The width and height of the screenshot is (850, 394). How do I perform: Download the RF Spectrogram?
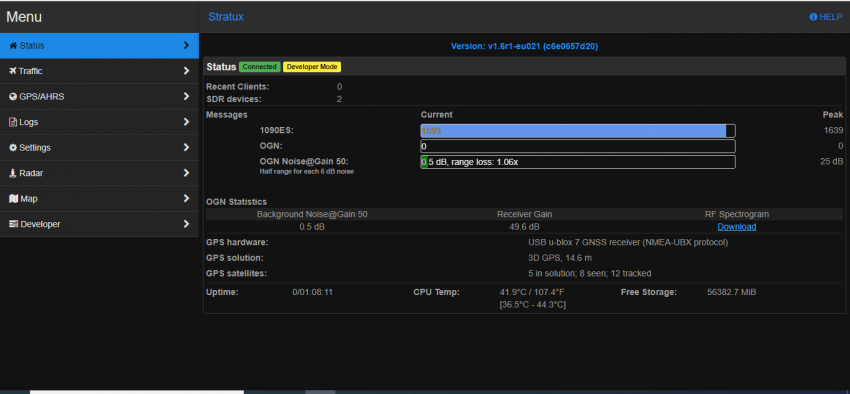pyautogui.click(x=737, y=227)
